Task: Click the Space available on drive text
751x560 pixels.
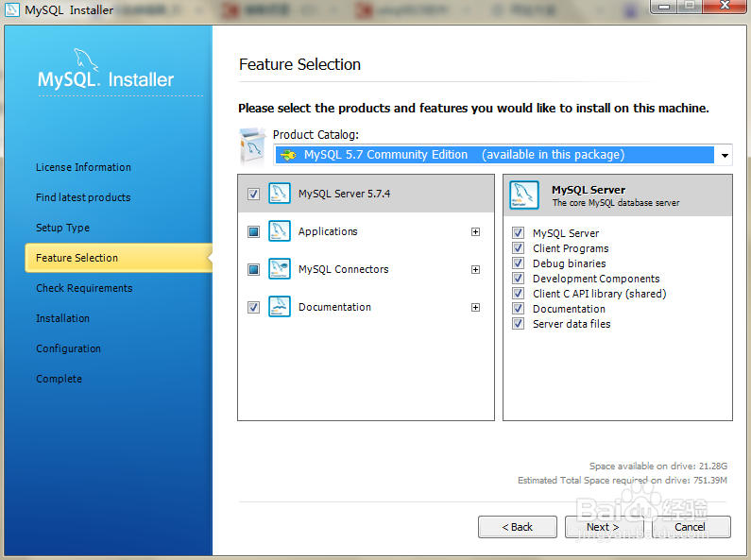Action: coord(658,466)
